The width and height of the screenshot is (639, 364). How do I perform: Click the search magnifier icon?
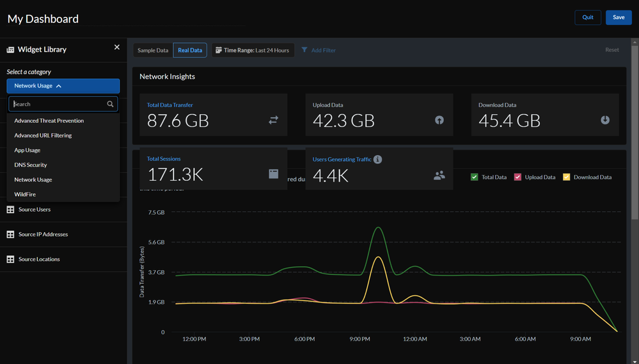(x=111, y=104)
